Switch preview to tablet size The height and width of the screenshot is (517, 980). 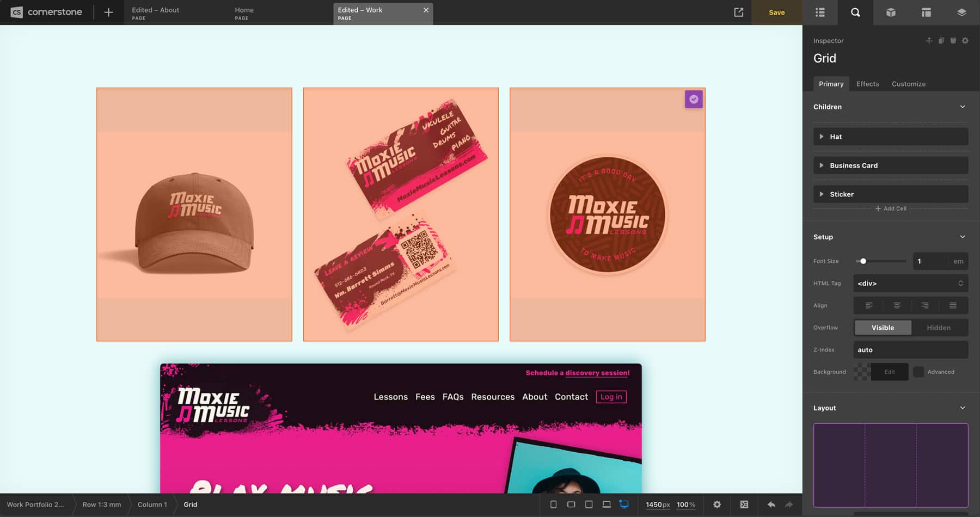[589, 504]
